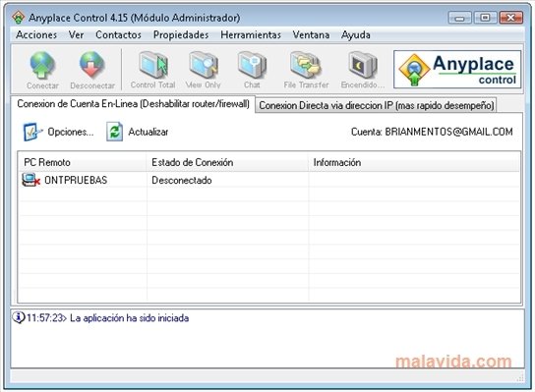Click the Opciones... button label
The height and width of the screenshot is (392, 535).
[70, 132]
